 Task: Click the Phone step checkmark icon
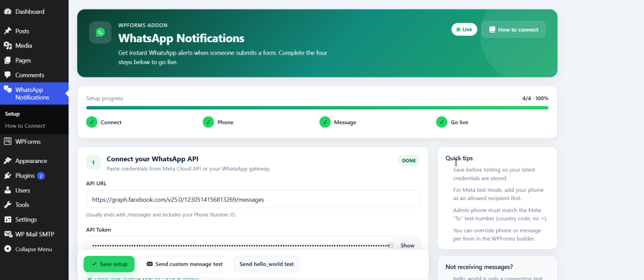(x=208, y=122)
